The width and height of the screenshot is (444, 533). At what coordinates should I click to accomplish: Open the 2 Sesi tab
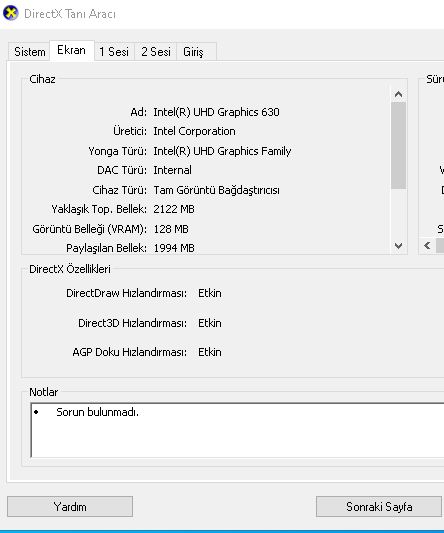(x=156, y=52)
